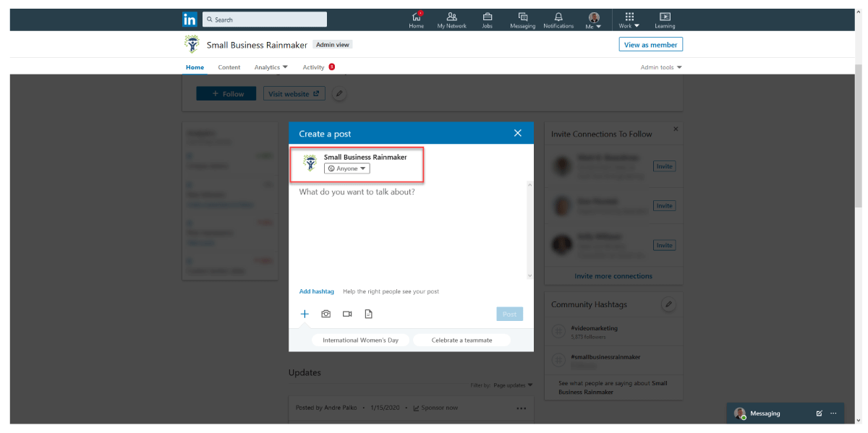868x433 pixels.
Task: Add a video to the post
Action: coord(347,313)
